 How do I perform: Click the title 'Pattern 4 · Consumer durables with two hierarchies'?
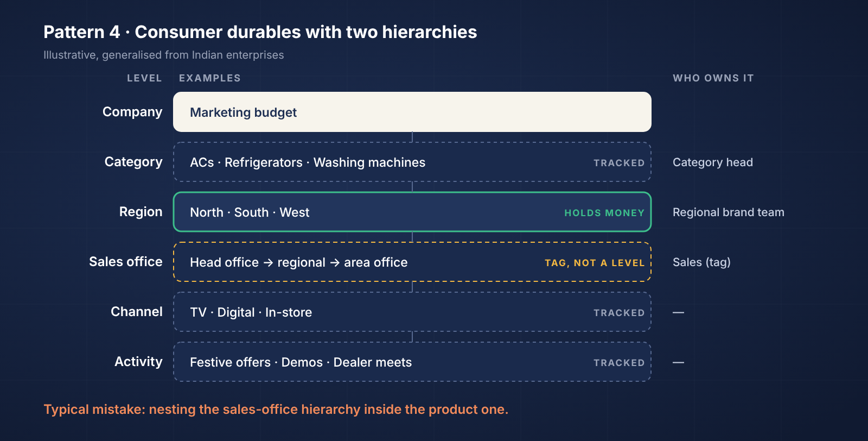[260, 32]
